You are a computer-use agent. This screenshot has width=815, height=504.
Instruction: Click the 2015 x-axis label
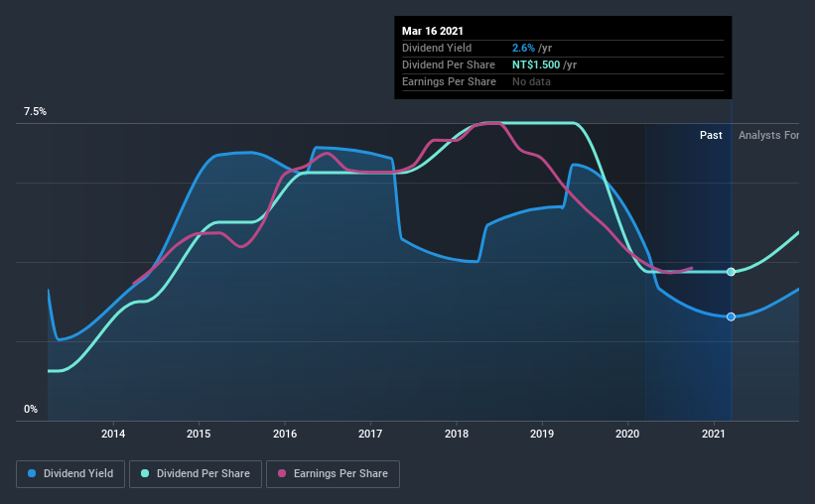coord(199,434)
